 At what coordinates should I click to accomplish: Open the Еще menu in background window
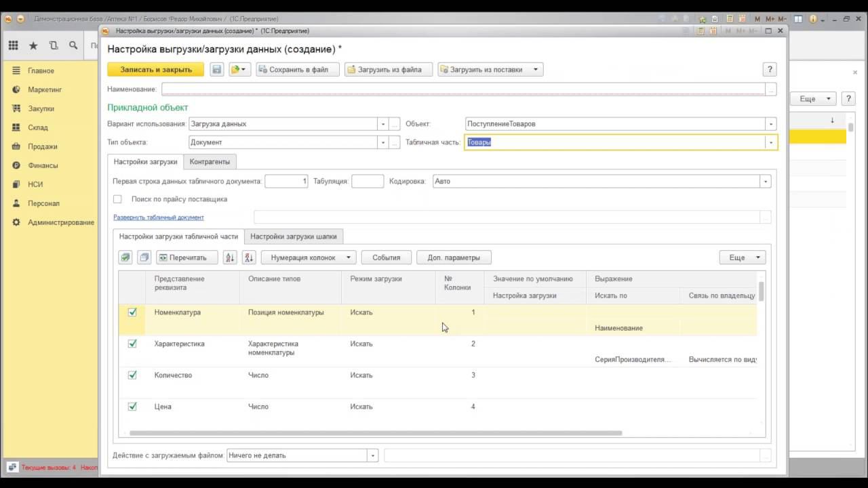click(813, 99)
